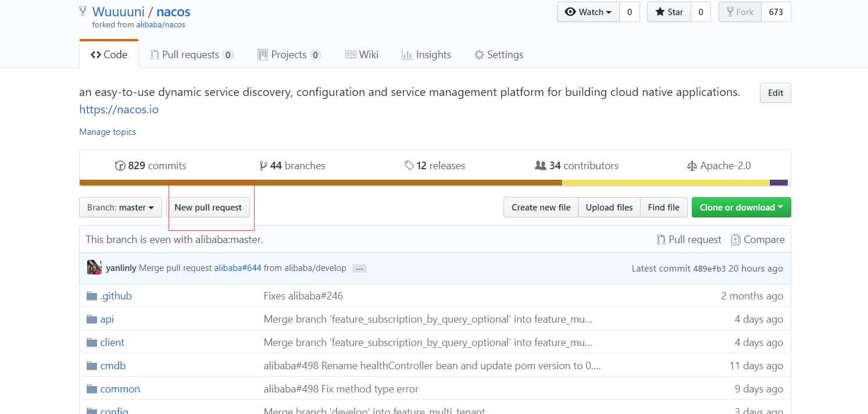Click Manage topics link
The image size is (868, 414).
point(108,132)
